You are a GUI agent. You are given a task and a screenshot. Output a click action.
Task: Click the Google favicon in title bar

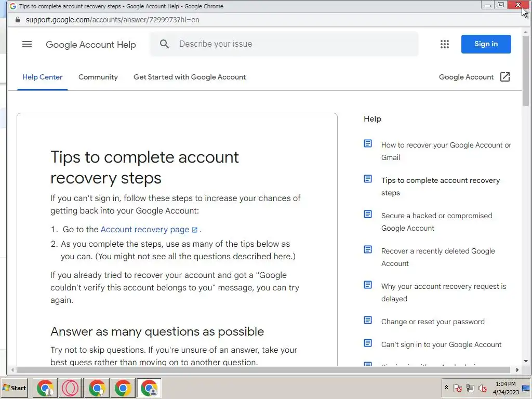coord(13,6)
